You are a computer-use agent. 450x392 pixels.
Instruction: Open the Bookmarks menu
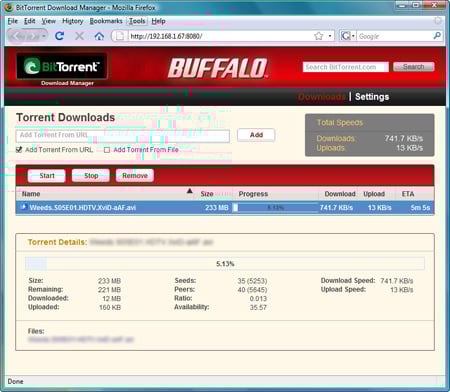tap(106, 21)
